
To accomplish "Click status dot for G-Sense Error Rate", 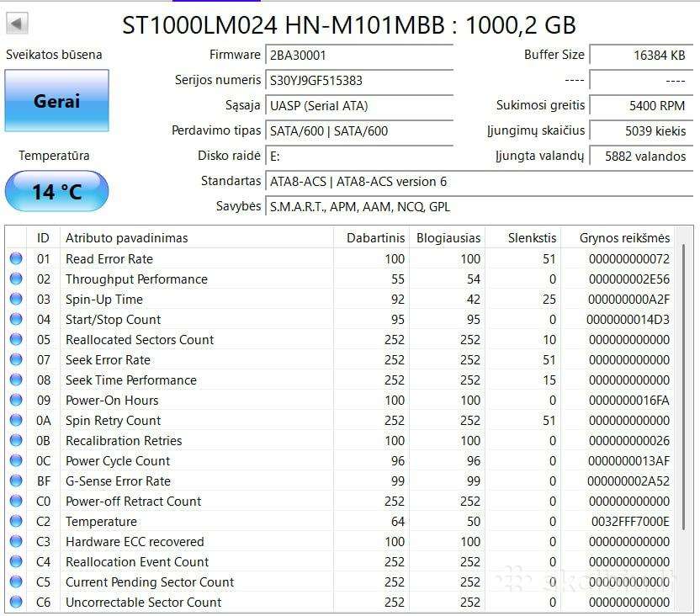I will coord(16,481).
